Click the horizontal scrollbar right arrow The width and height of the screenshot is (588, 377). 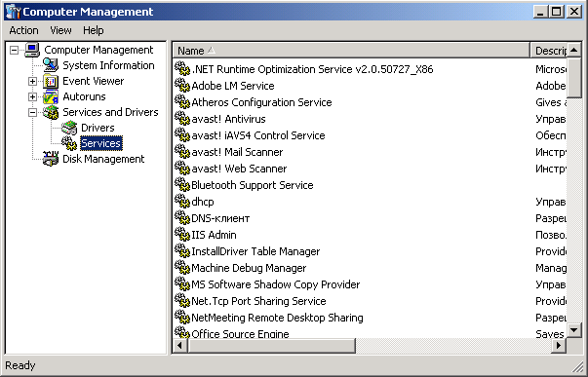559,345
